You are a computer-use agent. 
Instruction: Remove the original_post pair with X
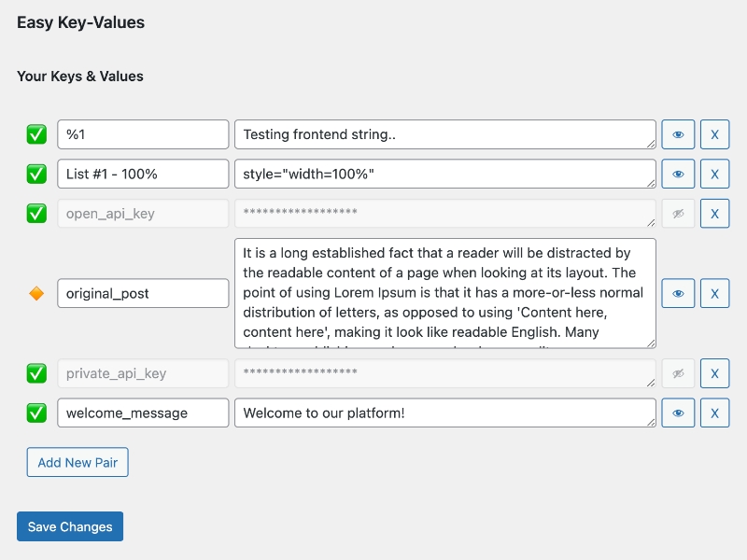pos(714,293)
